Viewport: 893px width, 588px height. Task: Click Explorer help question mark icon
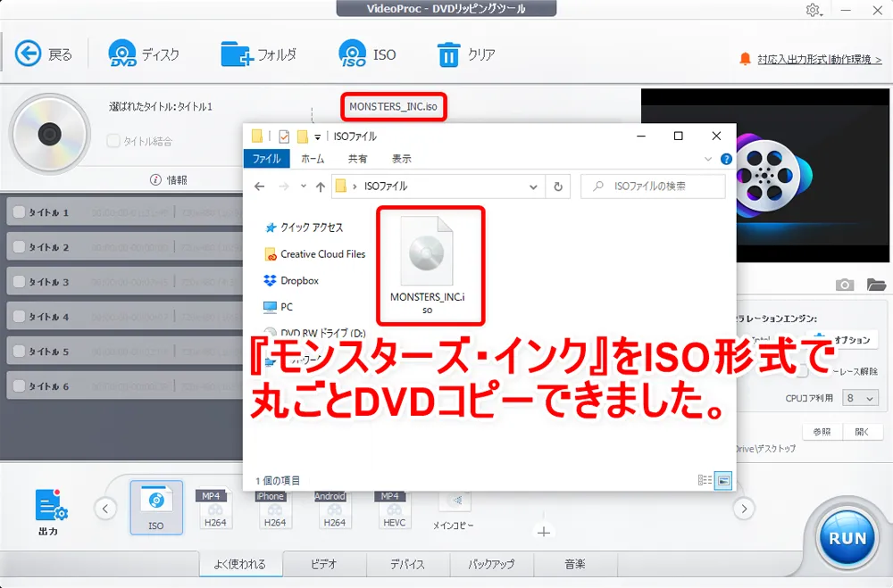pos(726,159)
